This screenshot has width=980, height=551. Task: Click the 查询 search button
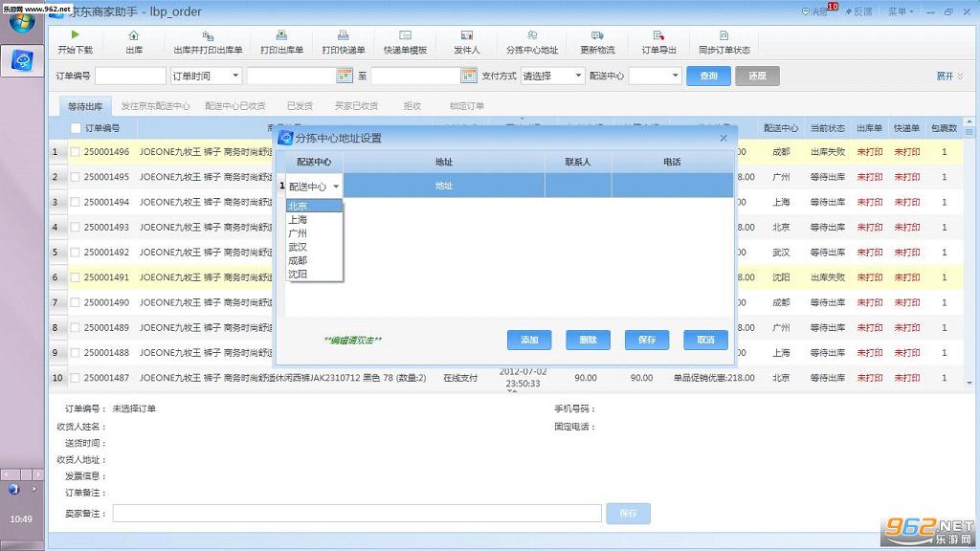(x=708, y=76)
